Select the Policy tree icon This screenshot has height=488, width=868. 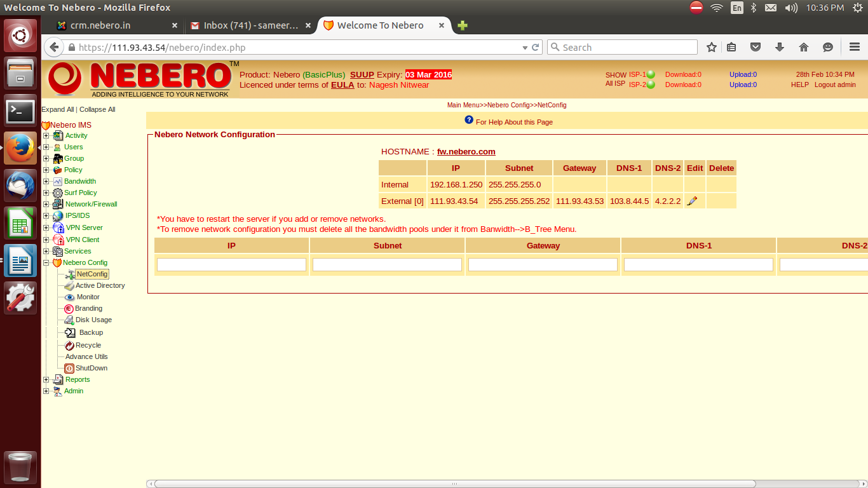[x=58, y=170]
